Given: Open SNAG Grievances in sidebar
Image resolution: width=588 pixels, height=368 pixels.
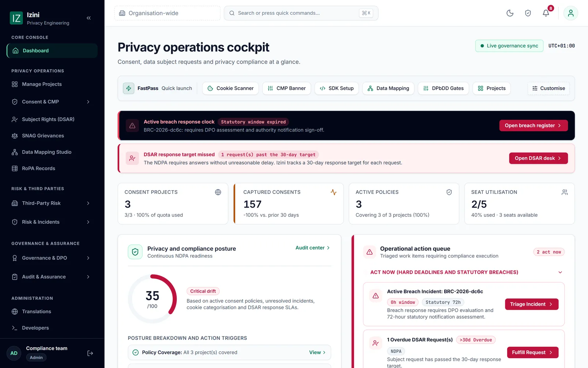Looking at the screenshot, I should (x=52, y=136).
